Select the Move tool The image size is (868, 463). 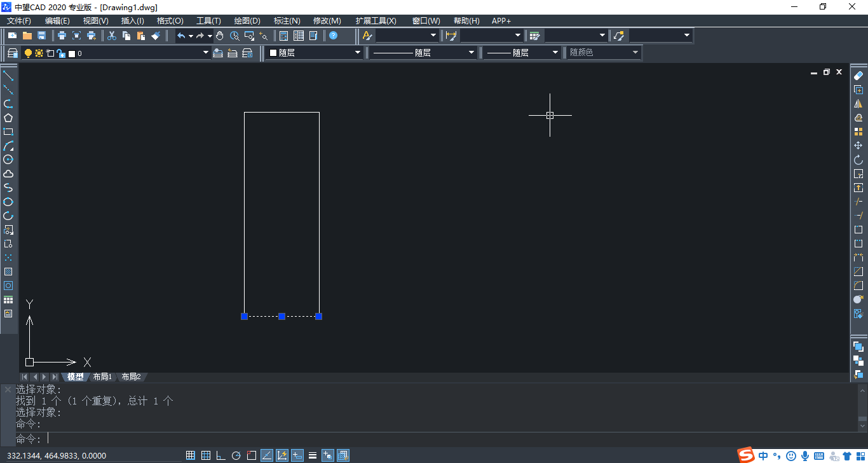click(859, 146)
